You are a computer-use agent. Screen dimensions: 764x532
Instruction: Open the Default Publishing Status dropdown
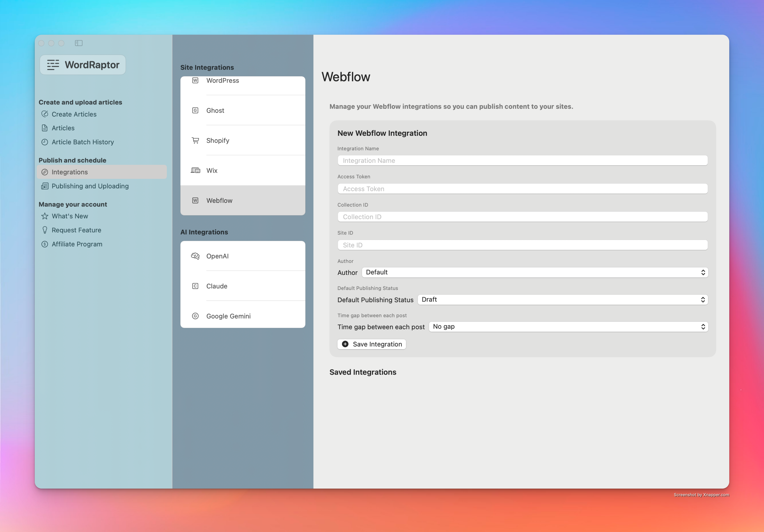click(563, 300)
